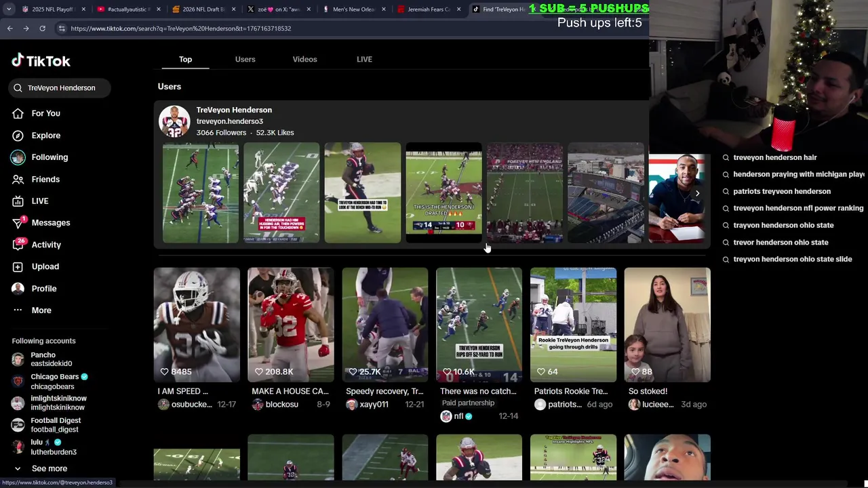Click the browser address bar URL
Image resolution: width=868 pixels, height=488 pixels.
tap(180, 28)
